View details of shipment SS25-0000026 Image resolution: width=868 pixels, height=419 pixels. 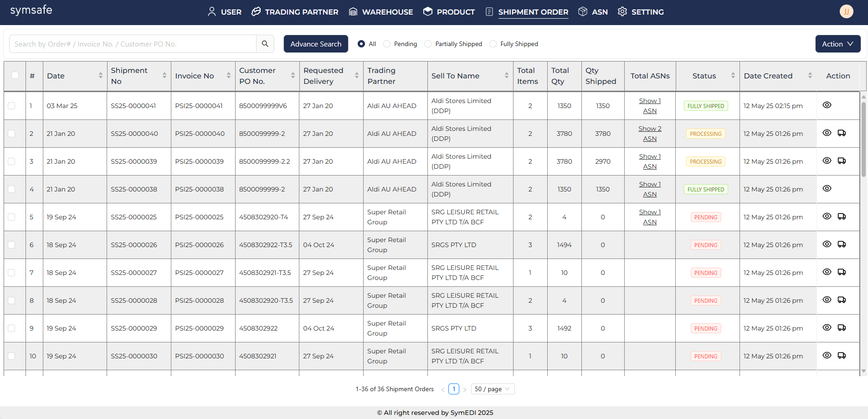(827, 244)
